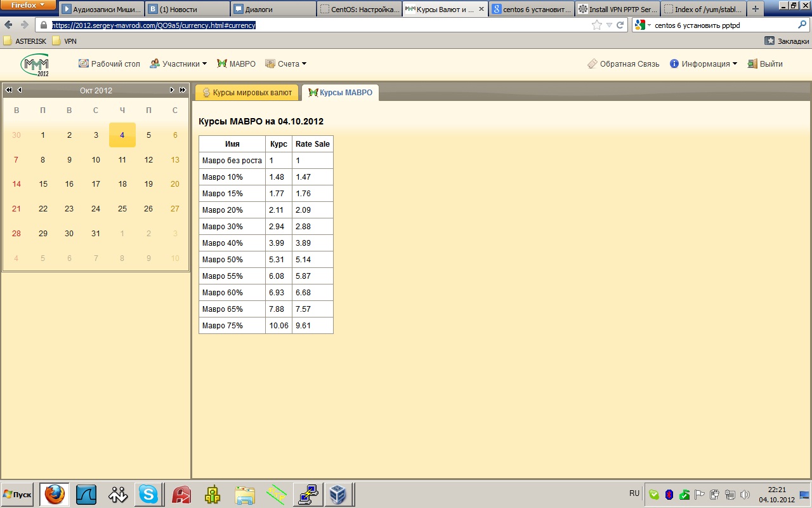Switch to the Index of /yum tab
Image resolution: width=812 pixels, height=508 pixels.
(703, 10)
